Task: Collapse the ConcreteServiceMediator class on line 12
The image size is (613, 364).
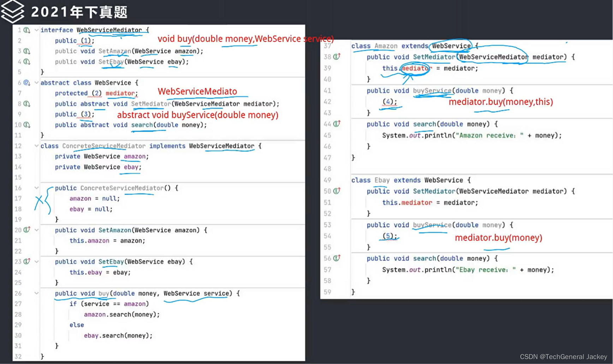Action: point(36,146)
